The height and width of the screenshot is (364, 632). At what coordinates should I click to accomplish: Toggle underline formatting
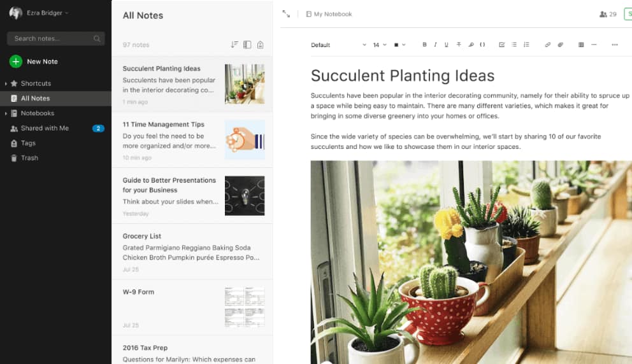(446, 45)
